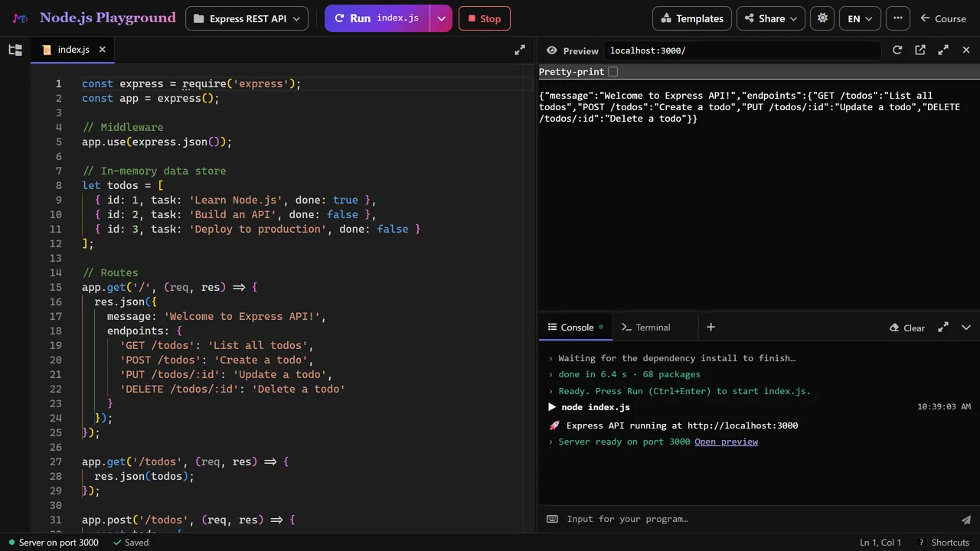Close the index.js editor tab
The image size is (980, 551).
click(102, 50)
